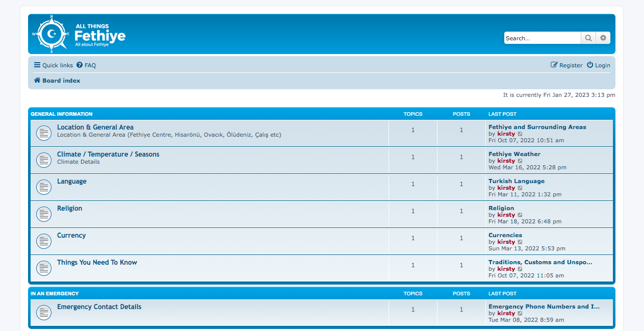Click kirsty username under Emergency Phone Numbers
This screenshot has height=331, width=644.
pyautogui.click(x=506, y=313)
